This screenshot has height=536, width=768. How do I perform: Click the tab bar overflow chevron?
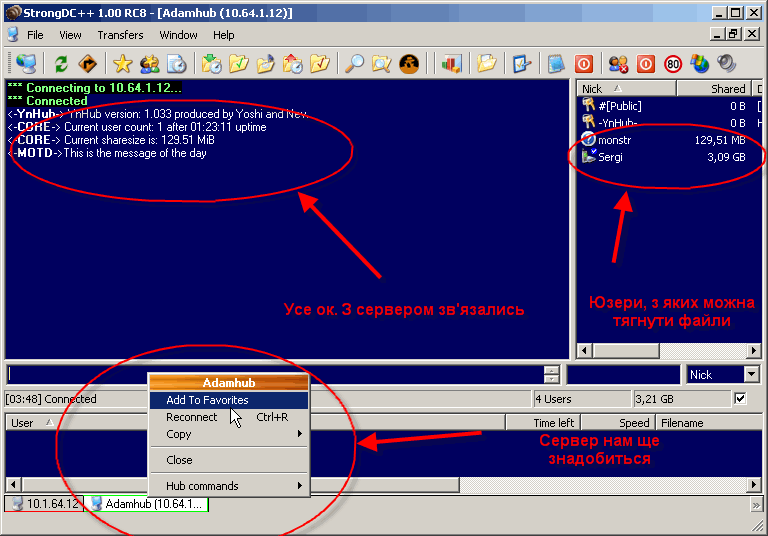[x=756, y=505]
